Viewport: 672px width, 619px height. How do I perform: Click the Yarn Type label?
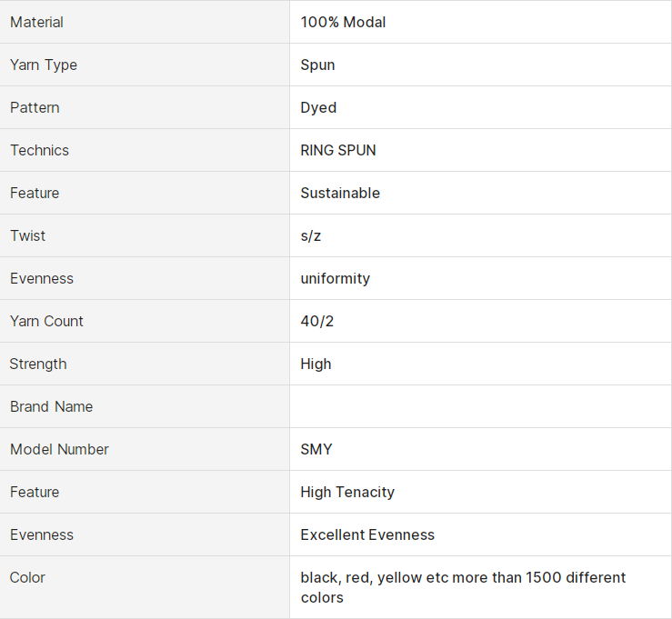44,65
